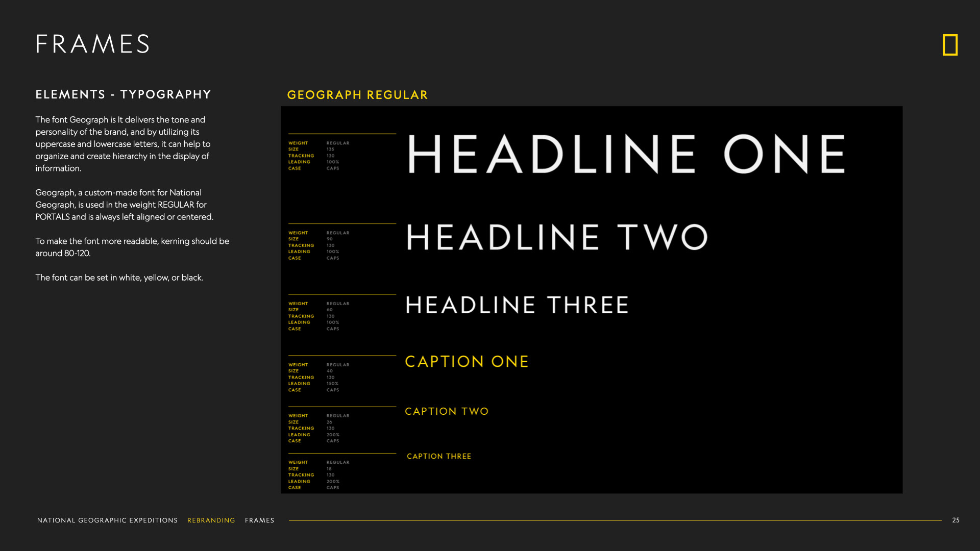Screen dimensions: 980x551
Task: Click the yellow National Geographic frame logo
Action: coord(950,45)
